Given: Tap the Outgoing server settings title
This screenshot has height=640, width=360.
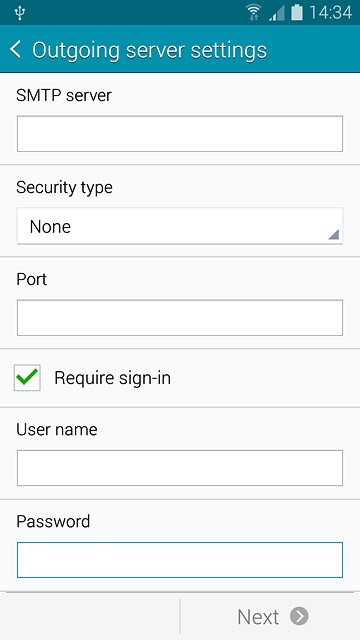Looking at the screenshot, I should [149, 51].
